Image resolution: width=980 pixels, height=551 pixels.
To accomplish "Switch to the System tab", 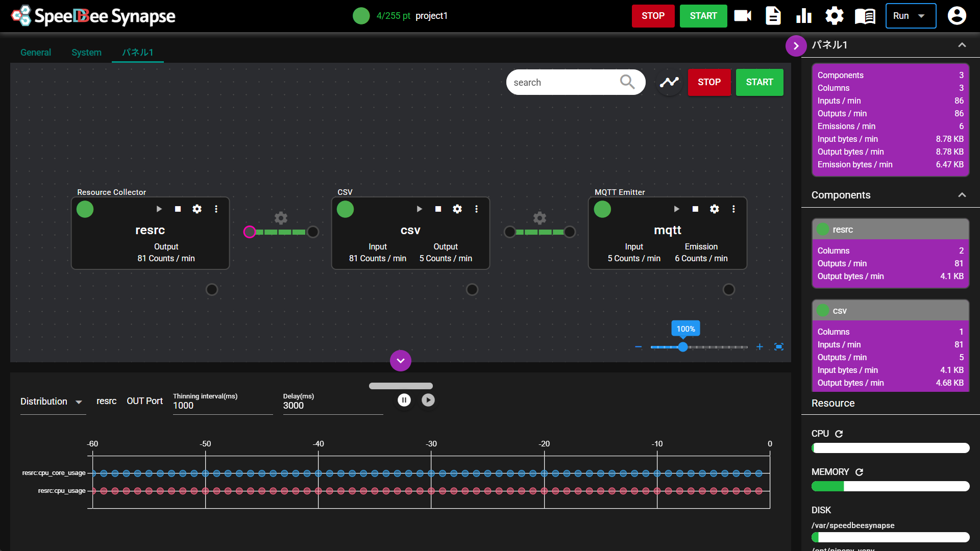I will coord(86,53).
